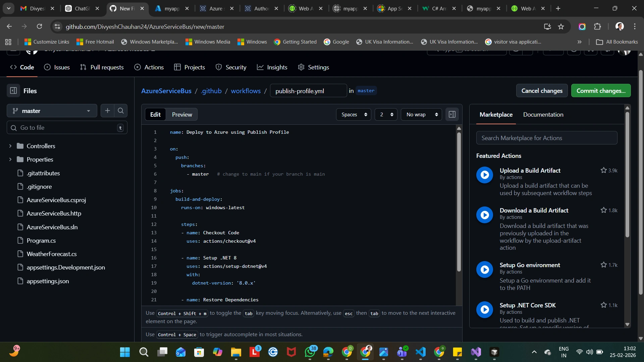Open the repository Settings tab
644x362 pixels.
coord(313,67)
